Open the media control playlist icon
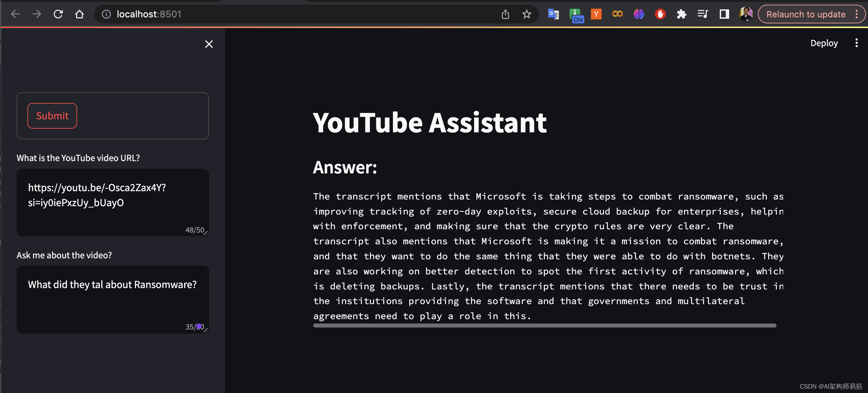Viewport: 868px width, 393px height. click(x=702, y=14)
